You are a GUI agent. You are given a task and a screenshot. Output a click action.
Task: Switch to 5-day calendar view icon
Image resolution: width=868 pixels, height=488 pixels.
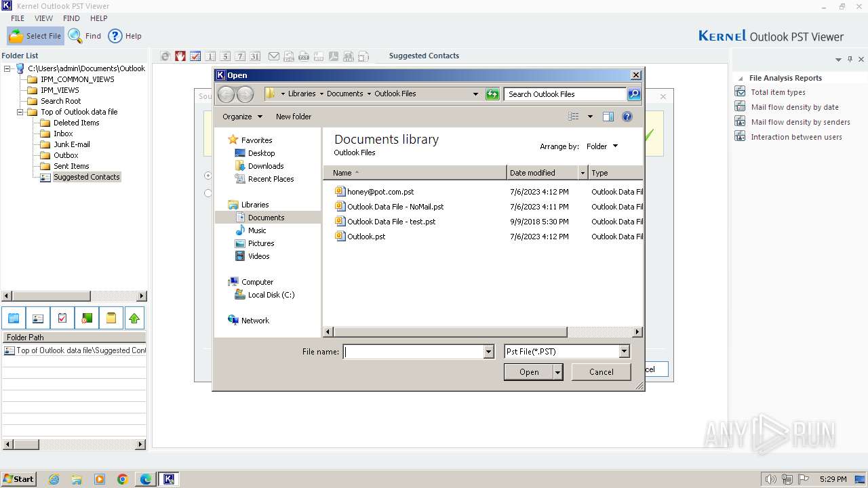pos(225,56)
